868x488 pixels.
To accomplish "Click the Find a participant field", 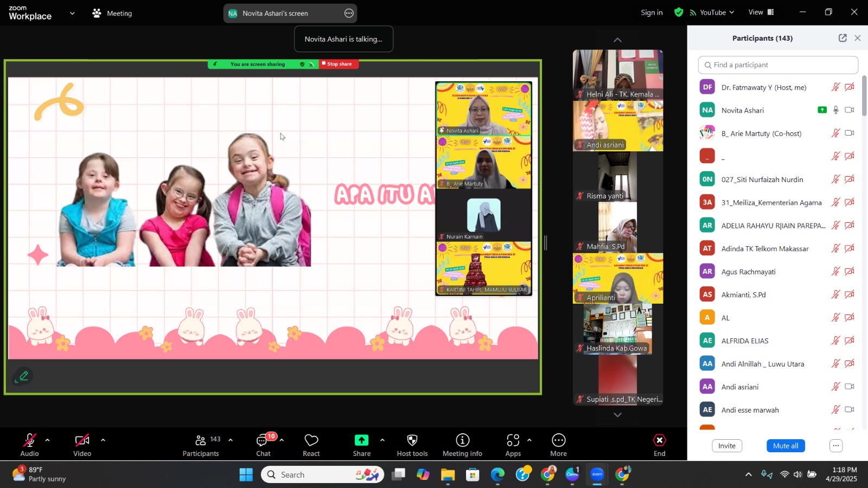I will pos(778,65).
